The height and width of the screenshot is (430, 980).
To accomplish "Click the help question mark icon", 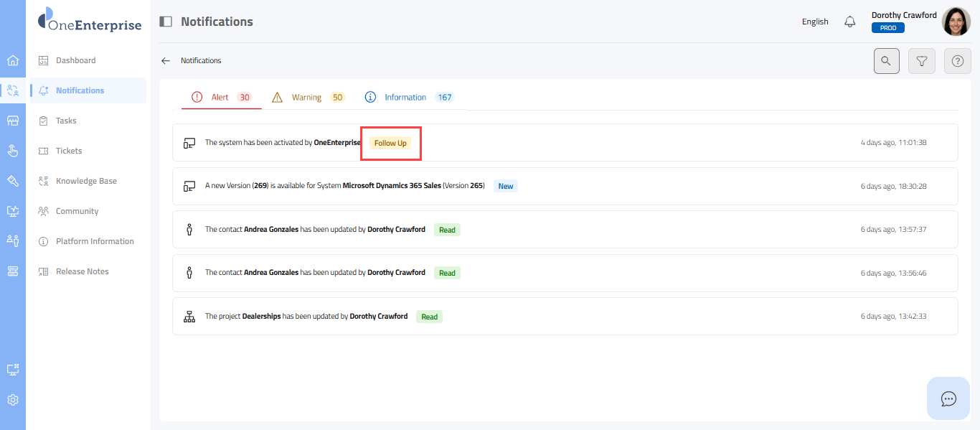I will 957,61.
